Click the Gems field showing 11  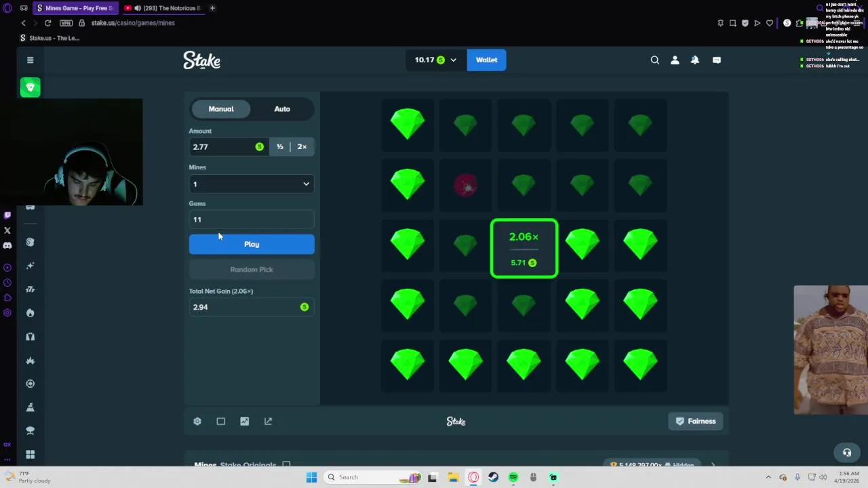252,220
